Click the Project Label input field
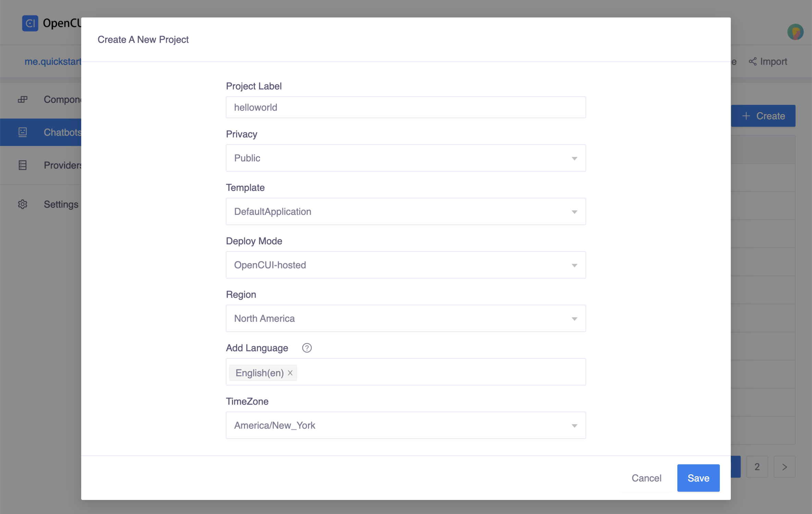Image resolution: width=812 pixels, height=514 pixels. pos(406,107)
